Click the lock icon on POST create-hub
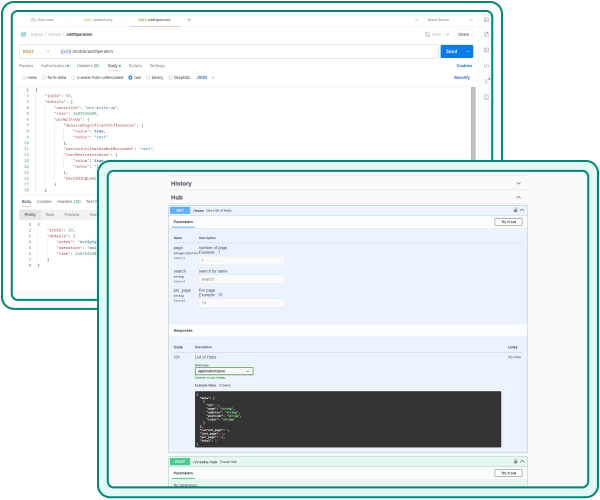Viewport: 600px width, 500px height. coord(515,462)
